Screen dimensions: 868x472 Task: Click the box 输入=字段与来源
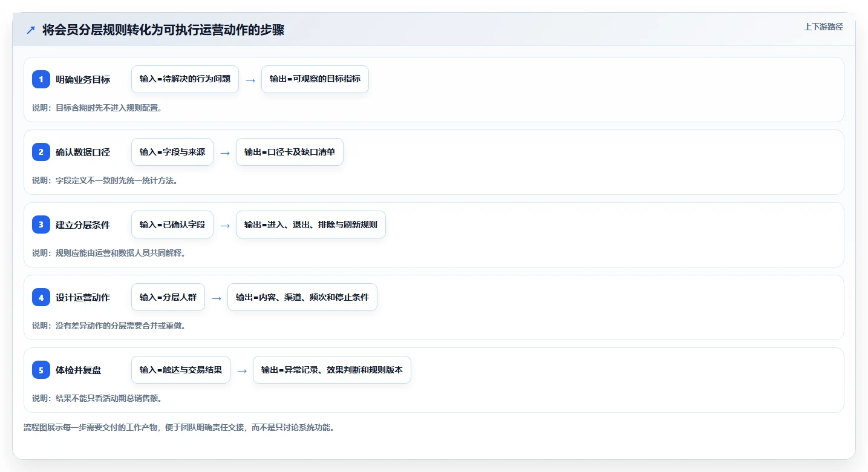click(x=172, y=152)
